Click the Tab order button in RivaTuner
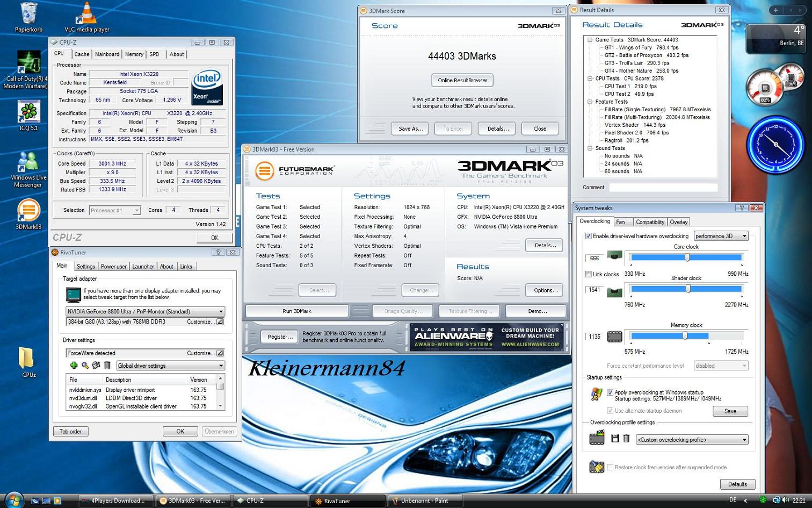812x508 pixels. click(x=71, y=432)
